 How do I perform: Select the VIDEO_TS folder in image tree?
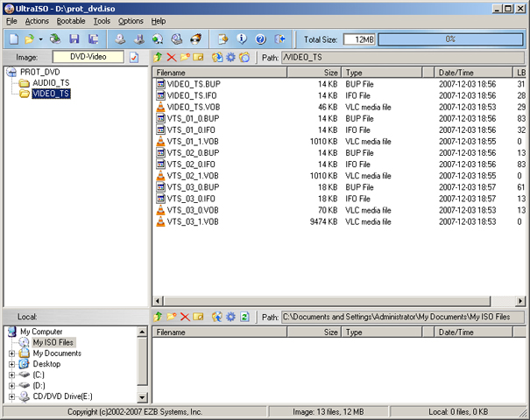[x=51, y=94]
